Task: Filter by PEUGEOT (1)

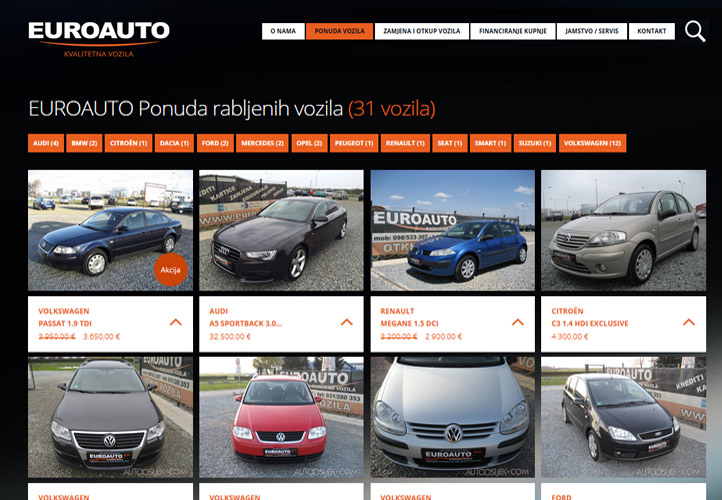Action: [x=354, y=143]
